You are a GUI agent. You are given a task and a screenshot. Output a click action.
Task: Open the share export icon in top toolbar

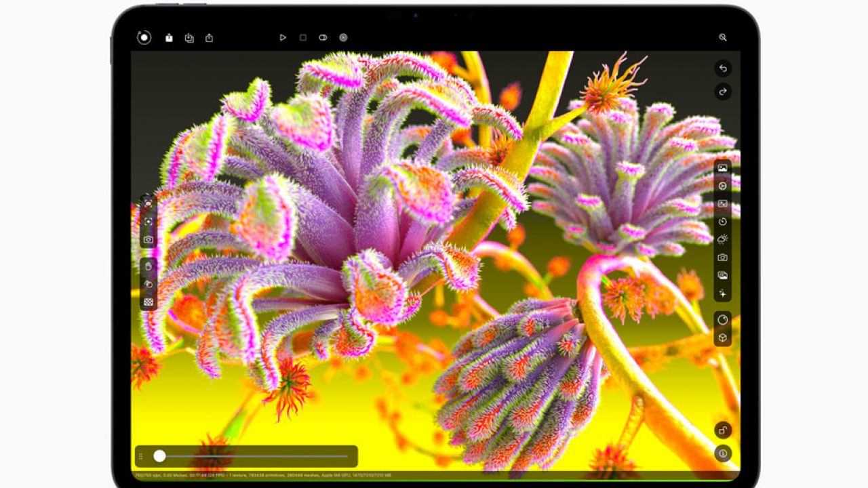(x=209, y=38)
